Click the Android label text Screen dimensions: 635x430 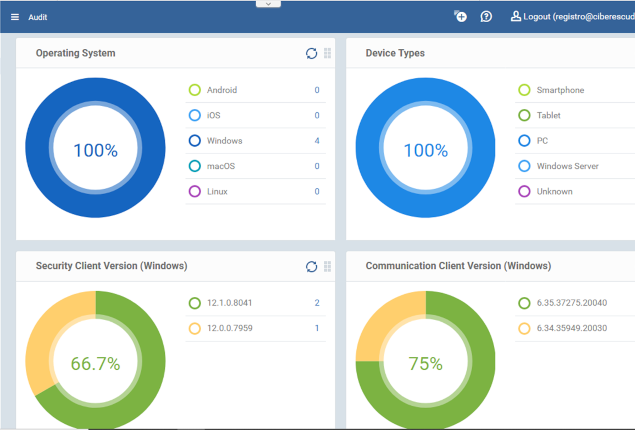(222, 90)
